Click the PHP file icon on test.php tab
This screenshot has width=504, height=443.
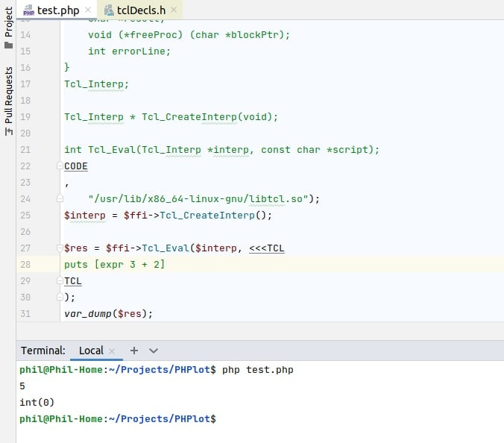click(28, 10)
